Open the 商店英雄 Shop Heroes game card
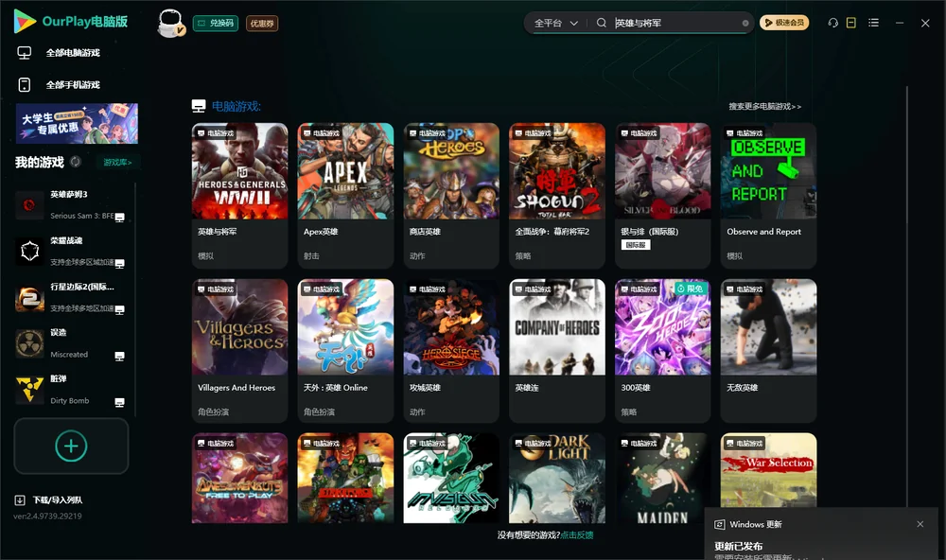Screen dimensions: 946x560 point(451,196)
